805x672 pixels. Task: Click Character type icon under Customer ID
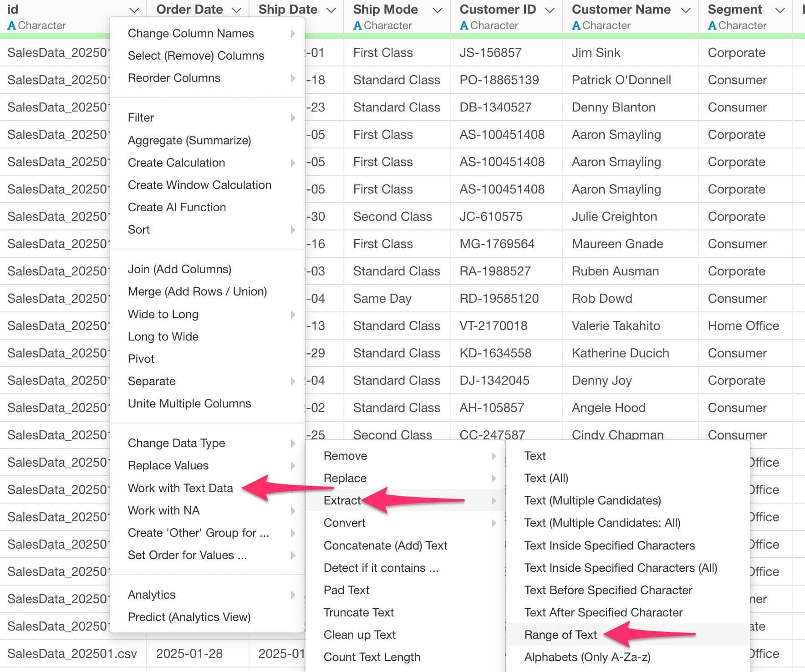click(464, 26)
